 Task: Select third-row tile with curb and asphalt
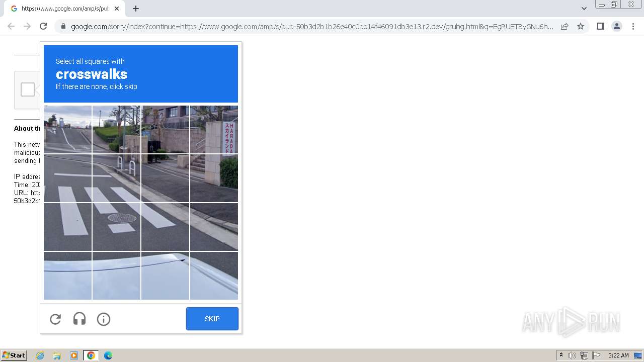(x=214, y=227)
